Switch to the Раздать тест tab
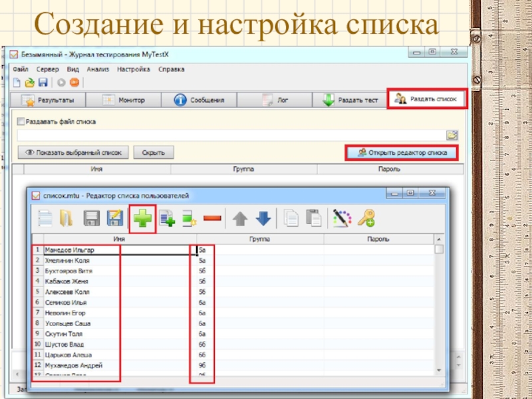The width and height of the screenshot is (532, 399). pos(351,100)
